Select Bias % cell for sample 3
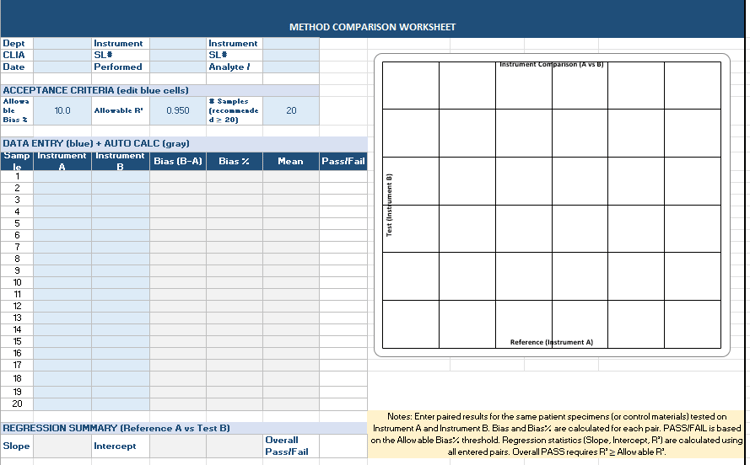 tap(234, 200)
